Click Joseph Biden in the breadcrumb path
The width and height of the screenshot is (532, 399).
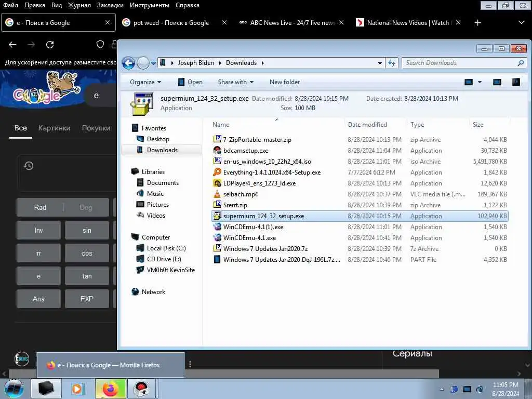tap(196, 63)
